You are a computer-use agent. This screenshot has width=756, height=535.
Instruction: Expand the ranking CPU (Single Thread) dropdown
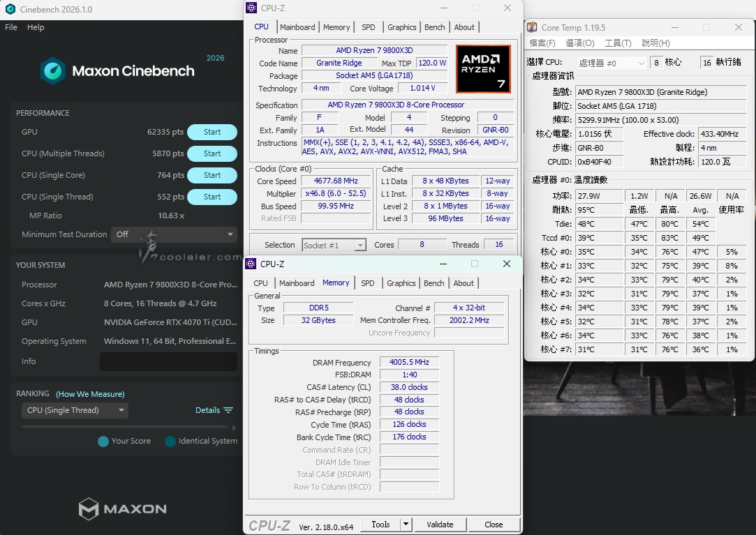[x=74, y=410]
